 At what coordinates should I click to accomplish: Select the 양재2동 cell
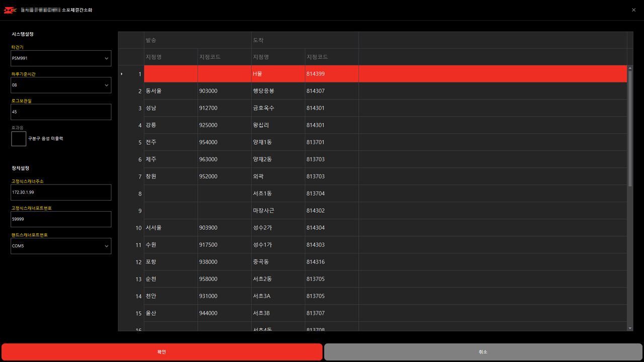[x=278, y=159]
